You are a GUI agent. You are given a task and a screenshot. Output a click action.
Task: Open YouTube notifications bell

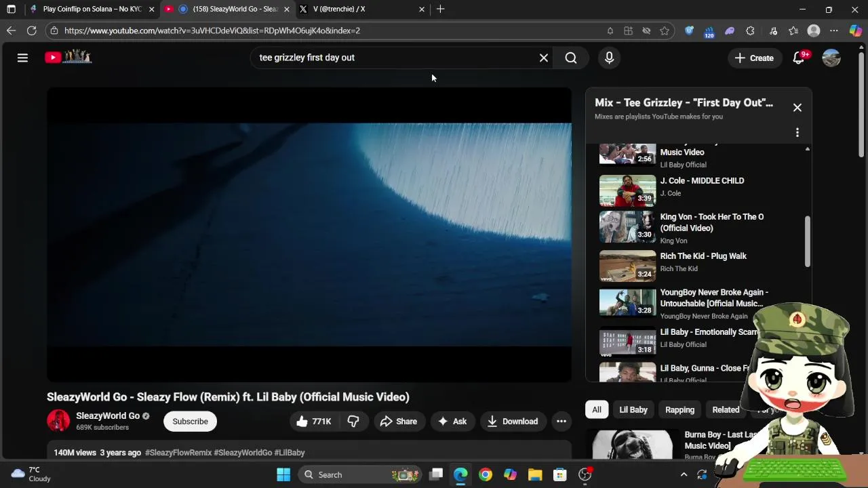coord(799,58)
